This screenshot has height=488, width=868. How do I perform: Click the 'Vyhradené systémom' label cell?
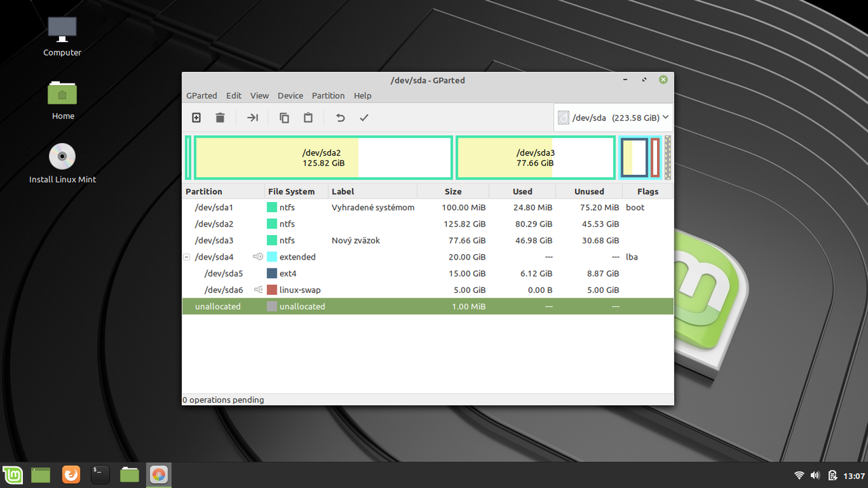(x=373, y=207)
